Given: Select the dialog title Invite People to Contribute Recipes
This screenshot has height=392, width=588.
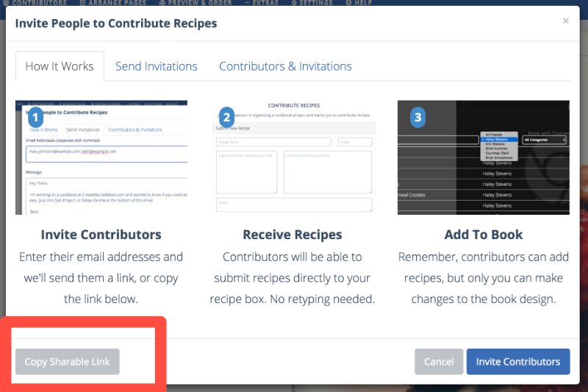Looking at the screenshot, I should point(116,24).
